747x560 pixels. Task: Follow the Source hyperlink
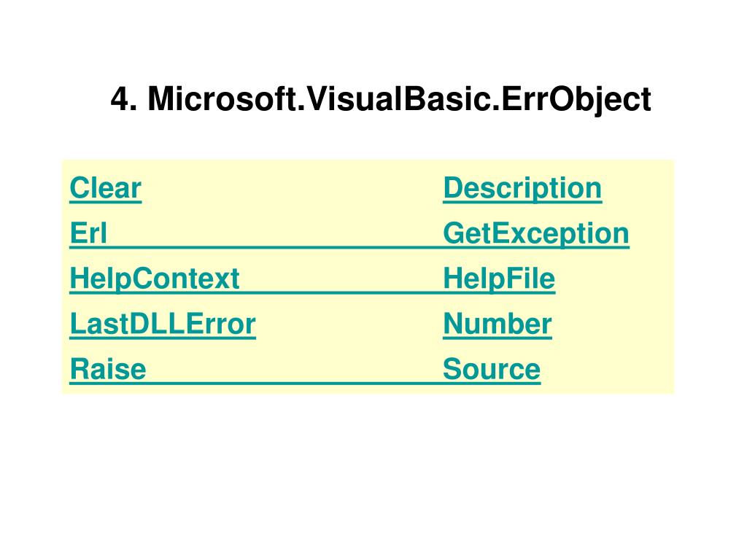pos(492,370)
